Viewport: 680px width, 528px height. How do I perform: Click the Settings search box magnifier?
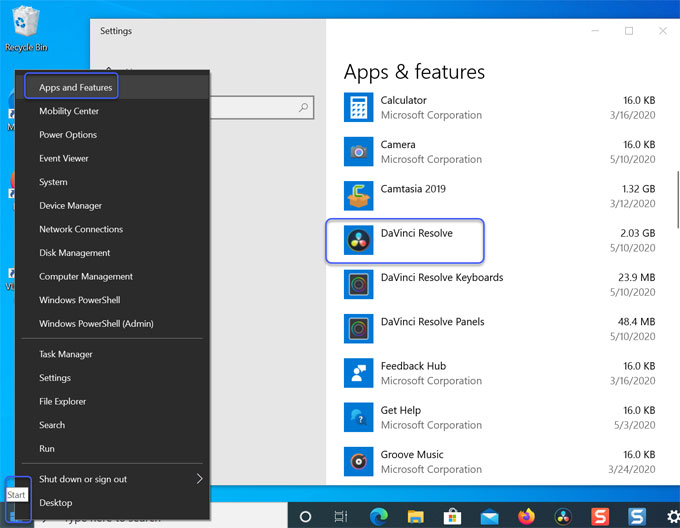(x=304, y=107)
